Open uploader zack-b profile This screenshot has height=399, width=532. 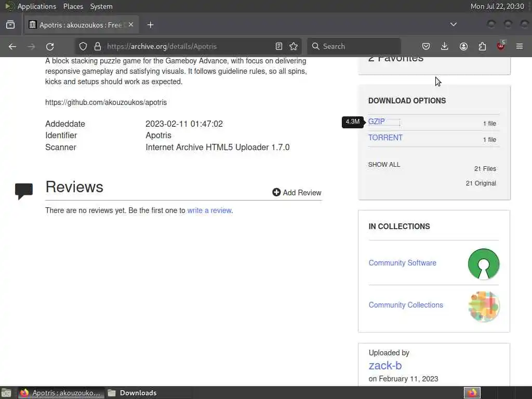(x=385, y=365)
